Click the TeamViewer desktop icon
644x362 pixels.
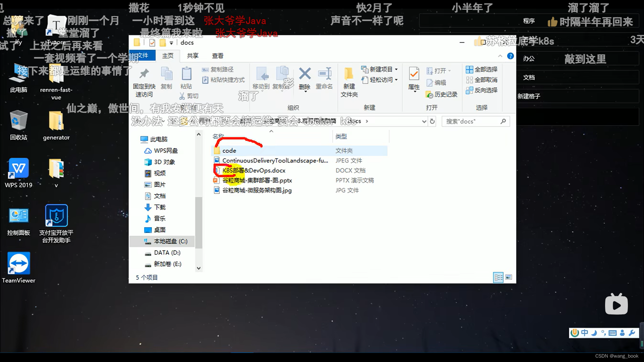18,268
